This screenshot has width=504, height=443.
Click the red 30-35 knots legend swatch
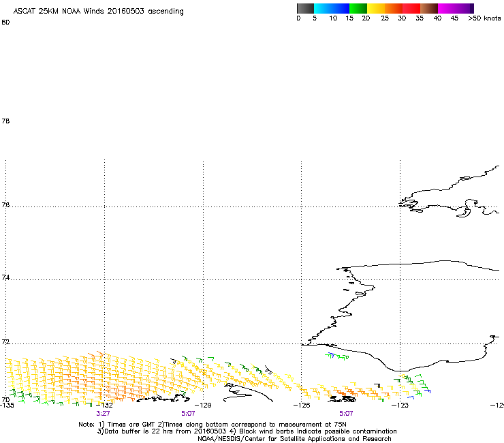point(411,8)
